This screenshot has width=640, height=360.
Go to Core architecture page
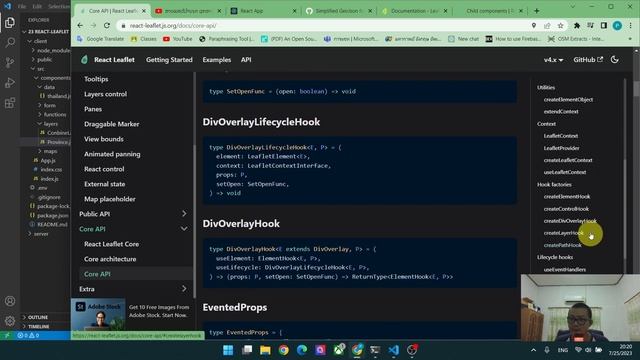(110, 259)
